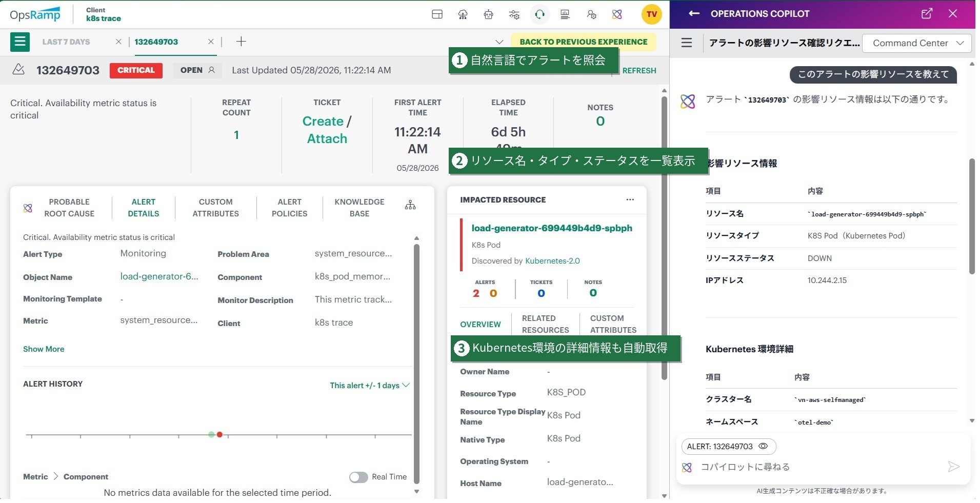Toggle the Real Time switch

click(358, 477)
